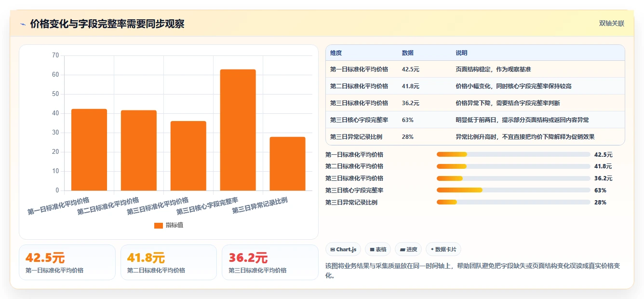Select the 数据卡片 tag pill
Image resolution: width=644 pixels, height=299 pixels.
point(443,249)
